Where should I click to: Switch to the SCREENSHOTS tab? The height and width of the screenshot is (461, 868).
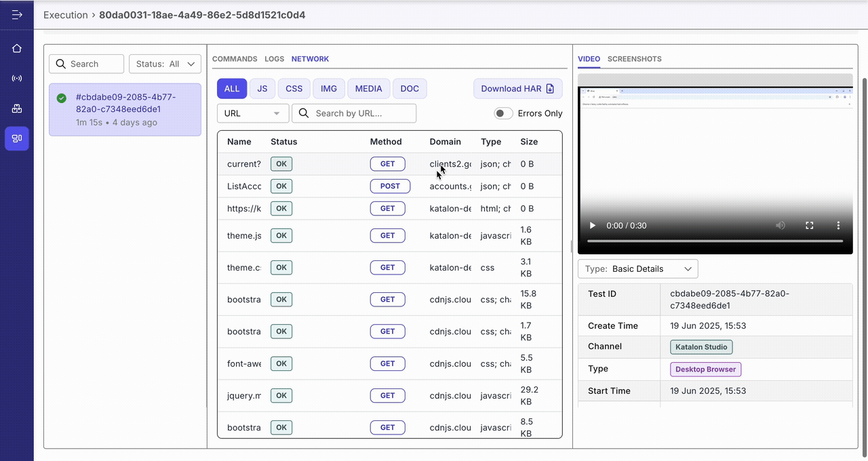pyautogui.click(x=634, y=59)
